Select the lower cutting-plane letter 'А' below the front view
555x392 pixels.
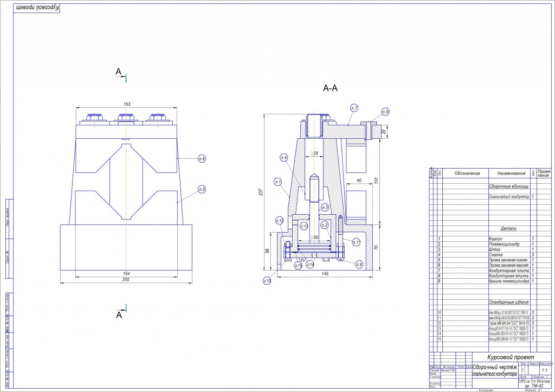tap(119, 315)
